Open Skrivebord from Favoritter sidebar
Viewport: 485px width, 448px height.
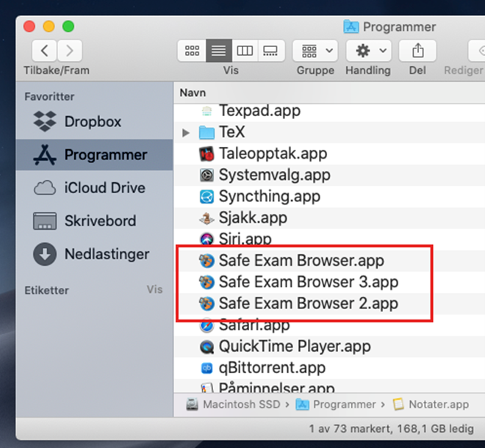pyautogui.click(x=100, y=221)
